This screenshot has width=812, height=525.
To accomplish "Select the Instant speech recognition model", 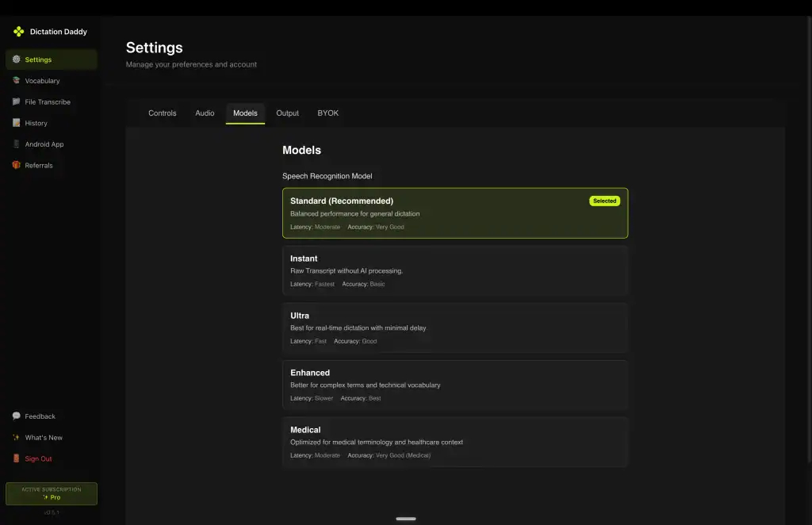I will tap(454, 270).
